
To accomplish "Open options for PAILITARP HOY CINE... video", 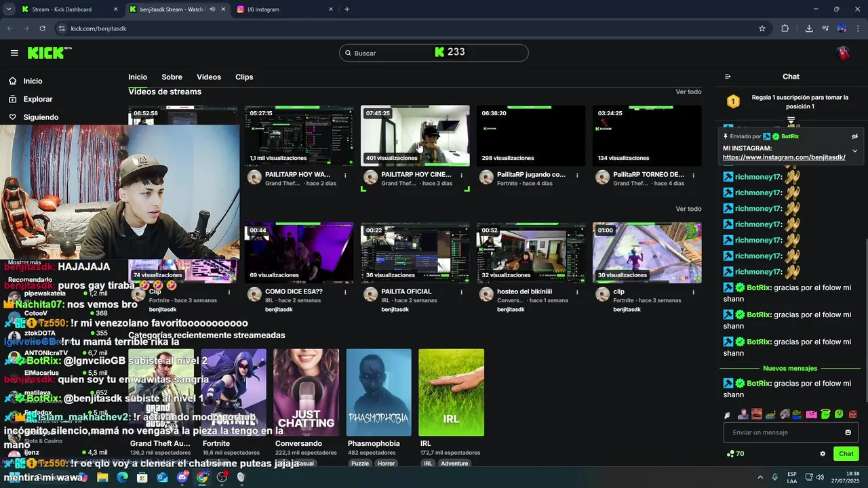I will [x=461, y=175].
